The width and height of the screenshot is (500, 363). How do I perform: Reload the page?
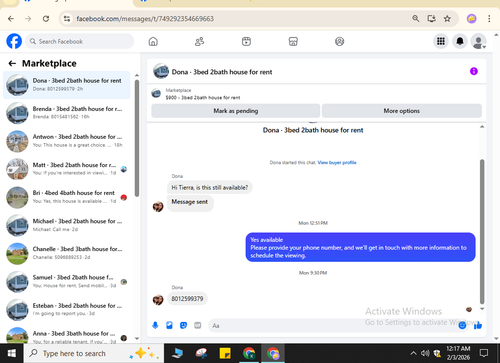(46, 19)
